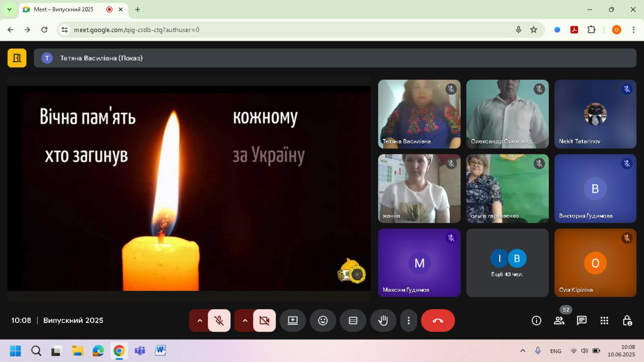Open meeting details info icon
The image size is (644, 362).
(x=536, y=321)
